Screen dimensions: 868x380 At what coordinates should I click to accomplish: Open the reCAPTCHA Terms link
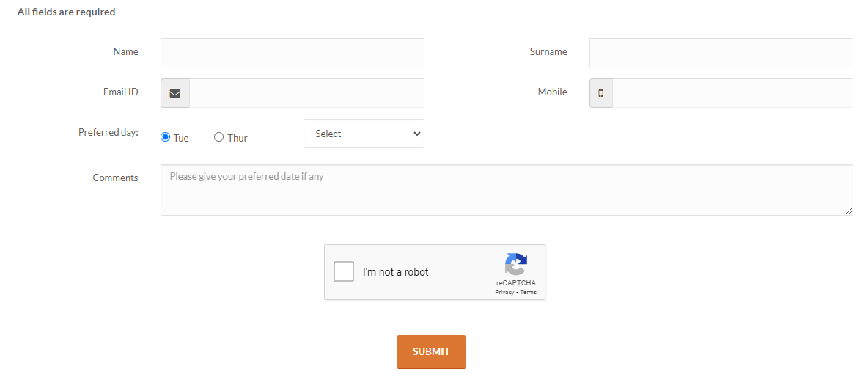click(x=528, y=292)
